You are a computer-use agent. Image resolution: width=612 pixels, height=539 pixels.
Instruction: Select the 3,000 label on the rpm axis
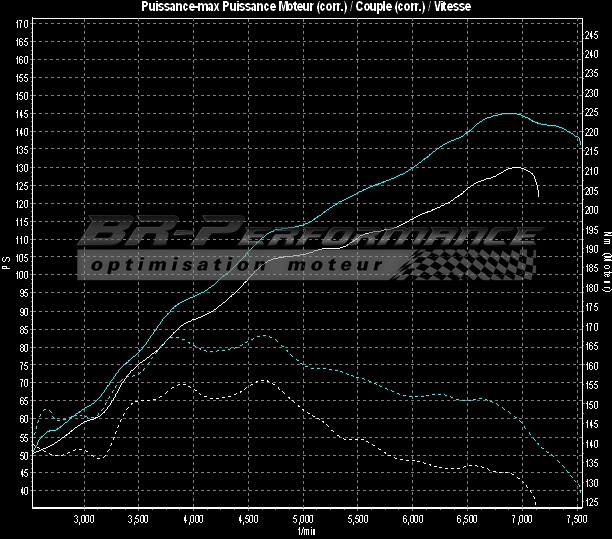click(84, 520)
